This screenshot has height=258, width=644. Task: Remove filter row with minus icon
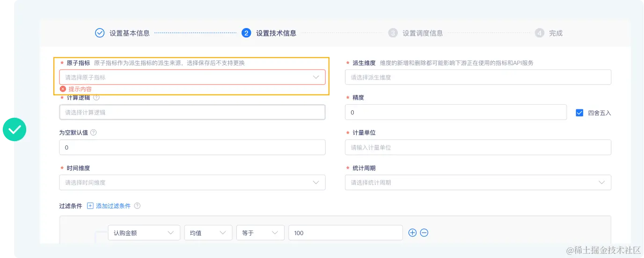coord(424,233)
